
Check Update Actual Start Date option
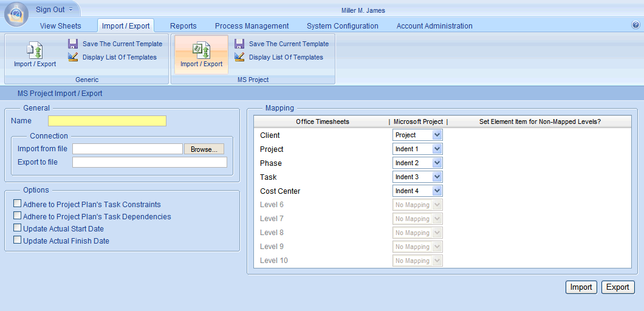pos(17,228)
